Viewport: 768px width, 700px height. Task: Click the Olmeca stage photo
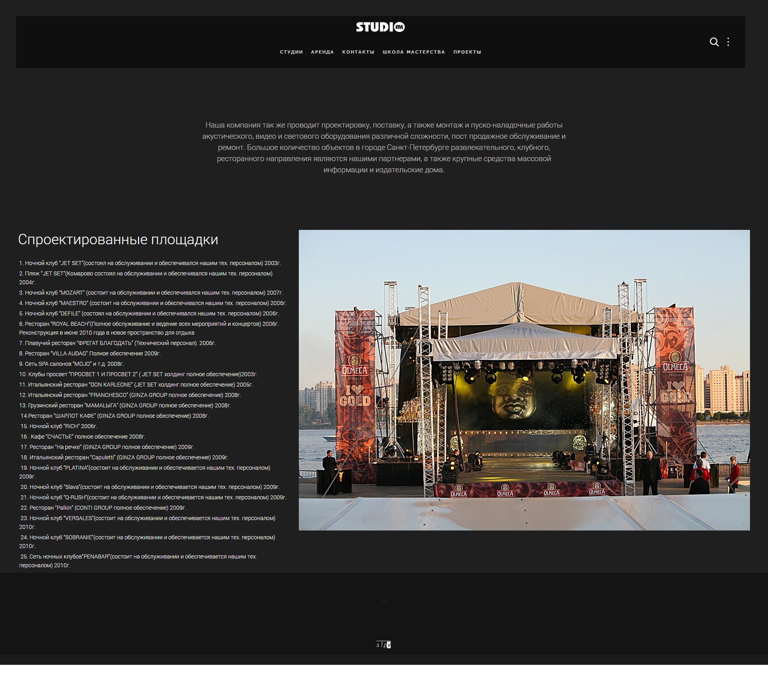point(524,380)
